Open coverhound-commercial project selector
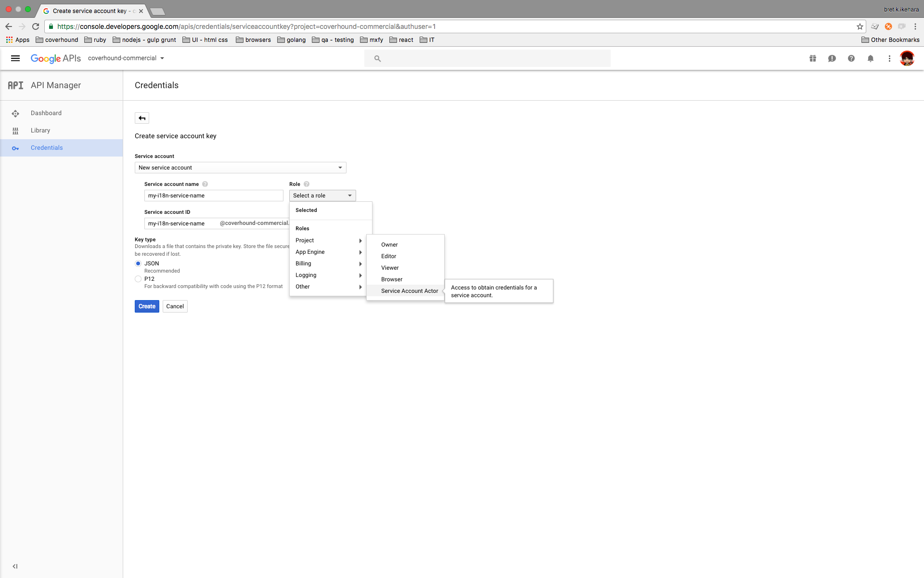This screenshot has width=924, height=578. pos(126,58)
